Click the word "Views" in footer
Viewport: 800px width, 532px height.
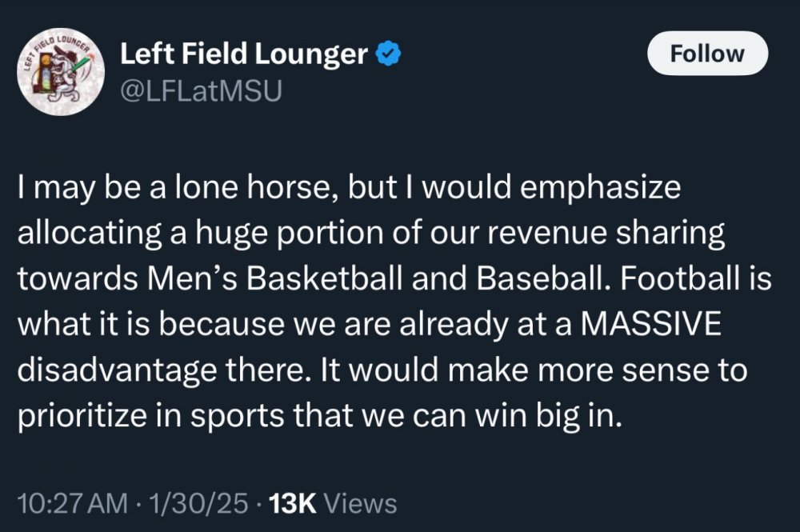click(363, 503)
